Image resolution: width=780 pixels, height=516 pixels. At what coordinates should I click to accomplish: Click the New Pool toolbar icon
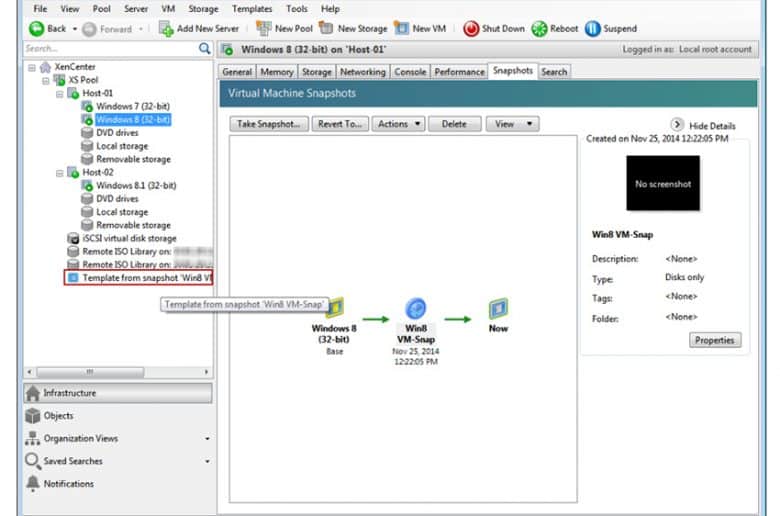(264, 28)
